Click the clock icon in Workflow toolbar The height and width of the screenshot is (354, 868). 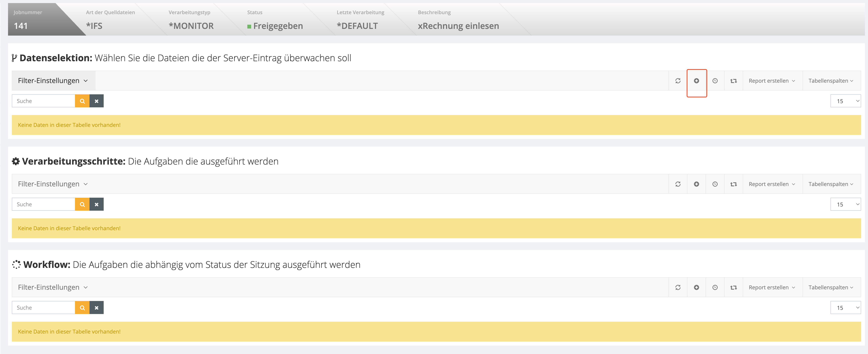715,287
